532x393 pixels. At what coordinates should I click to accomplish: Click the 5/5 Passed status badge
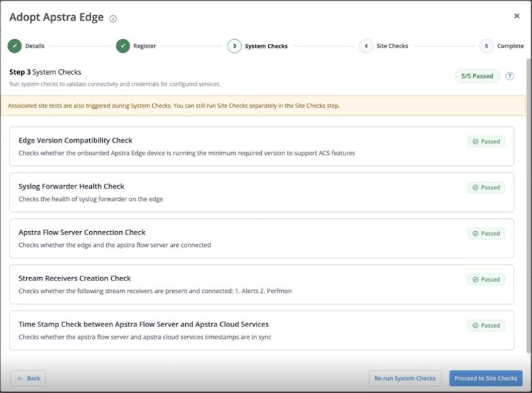pos(477,76)
